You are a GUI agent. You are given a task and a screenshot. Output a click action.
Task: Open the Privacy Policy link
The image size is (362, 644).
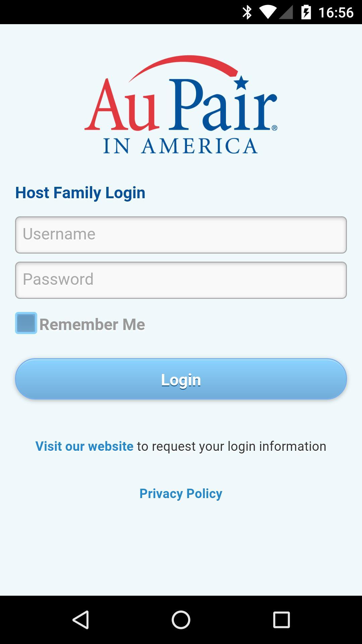181,494
